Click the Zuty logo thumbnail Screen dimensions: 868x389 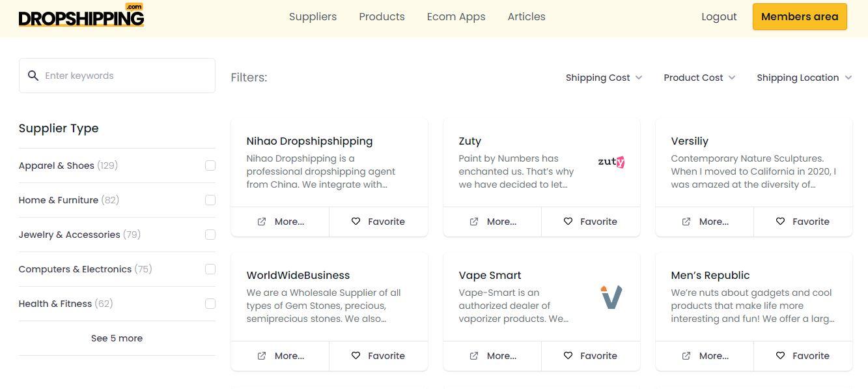click(x=611, y=162)
